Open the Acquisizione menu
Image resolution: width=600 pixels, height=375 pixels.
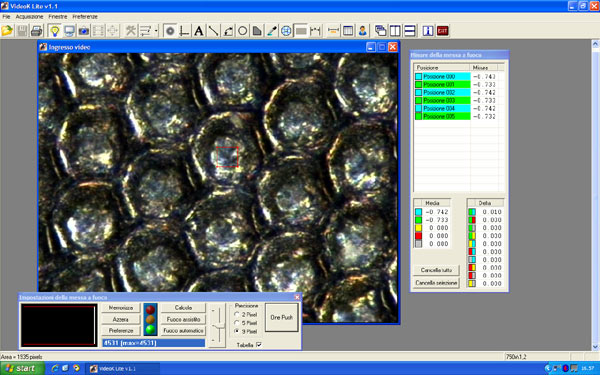(29, 17)
